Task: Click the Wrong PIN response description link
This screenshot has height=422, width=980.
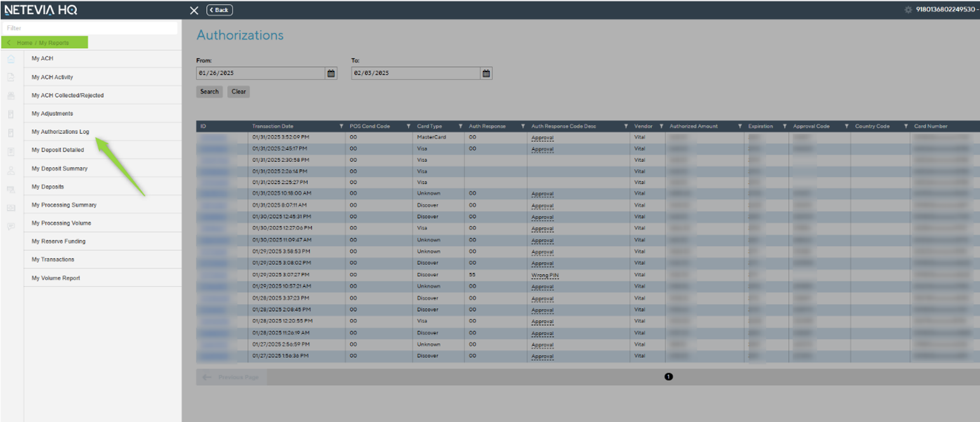Action: pos(545,275)
